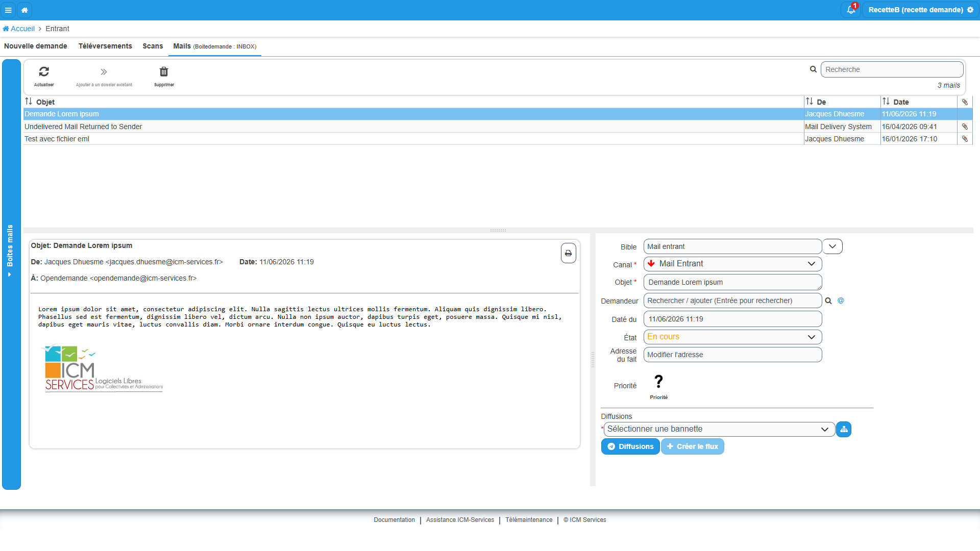Expand the Boîtes mails side panel
980x551 pixels.
(11, 274)
